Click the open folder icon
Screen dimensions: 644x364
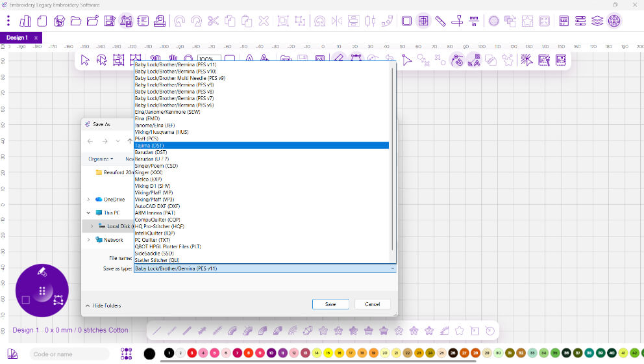(75, 21)
